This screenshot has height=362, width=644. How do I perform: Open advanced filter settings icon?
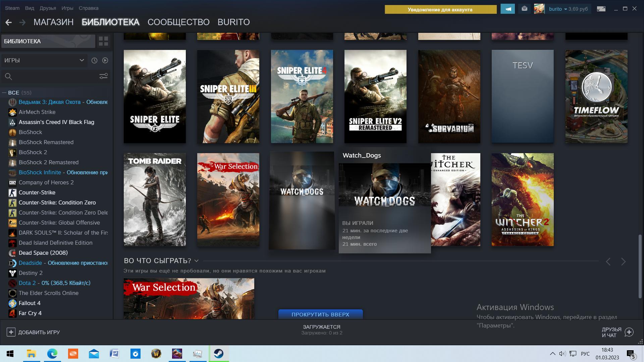point(103,76)
